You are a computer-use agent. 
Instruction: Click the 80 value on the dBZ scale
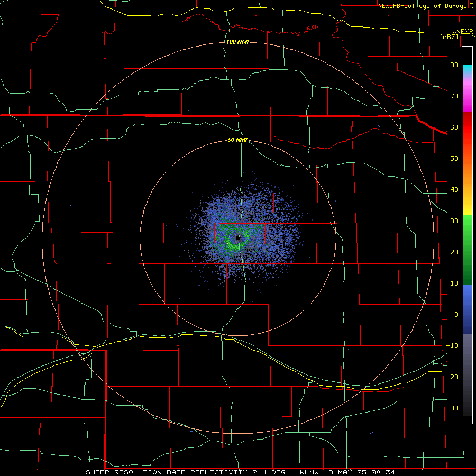(x=454, y=65)
